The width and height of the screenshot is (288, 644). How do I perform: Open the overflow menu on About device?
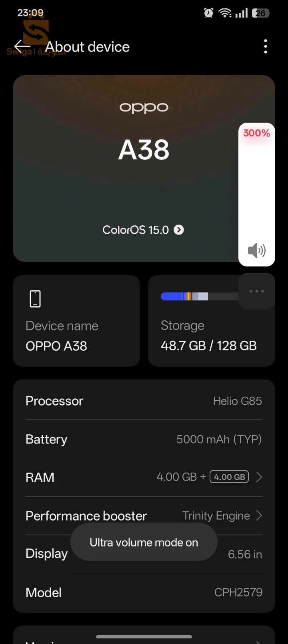point(265,46)
